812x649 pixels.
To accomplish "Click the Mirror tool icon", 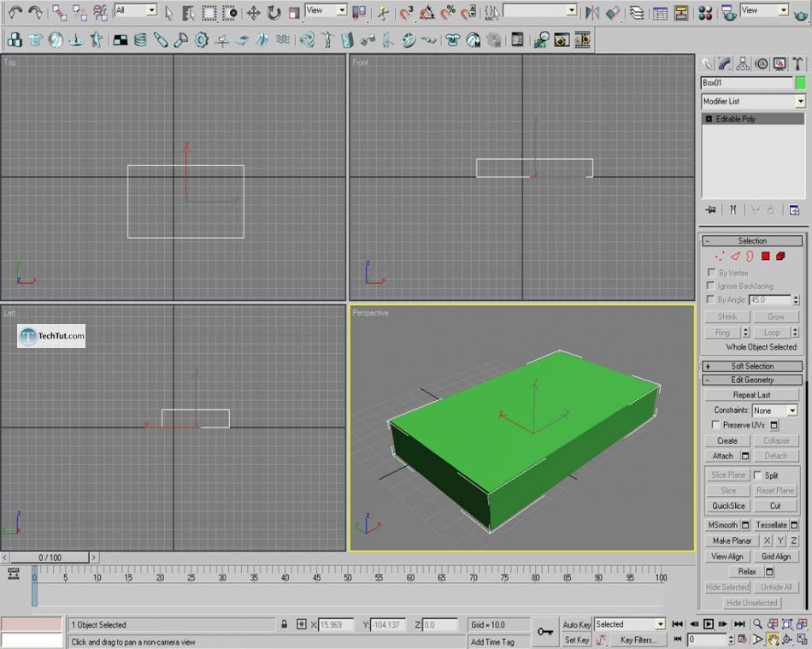I will point(592,13).
